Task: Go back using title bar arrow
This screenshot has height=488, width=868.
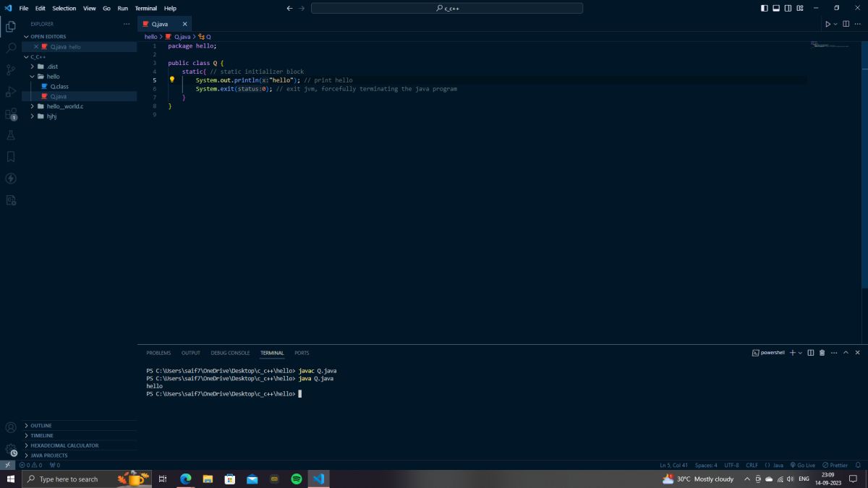Action: [x=290, y=8]
